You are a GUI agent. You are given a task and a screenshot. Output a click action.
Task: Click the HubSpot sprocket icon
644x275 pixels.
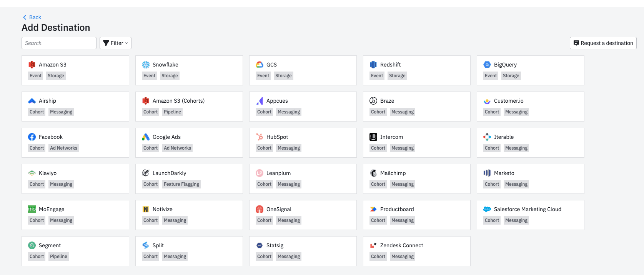[260, 137]
